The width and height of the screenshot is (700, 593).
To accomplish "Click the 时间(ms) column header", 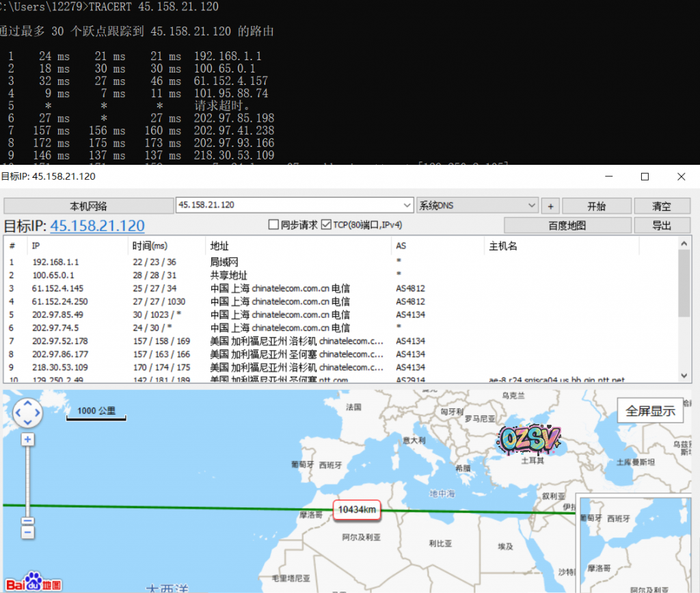I will [150, 246].
